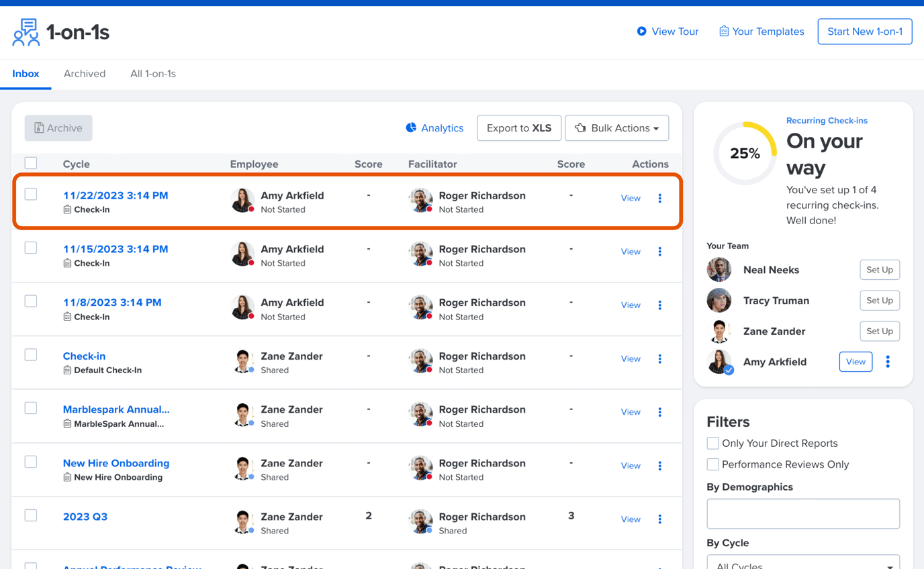Click the By Demographics input field
Viewport: 924px width, 569px height.
pos(803,513)
